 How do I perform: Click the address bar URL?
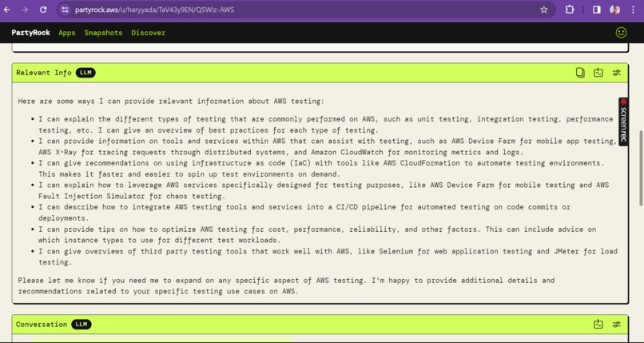click(x=154, y=10)
